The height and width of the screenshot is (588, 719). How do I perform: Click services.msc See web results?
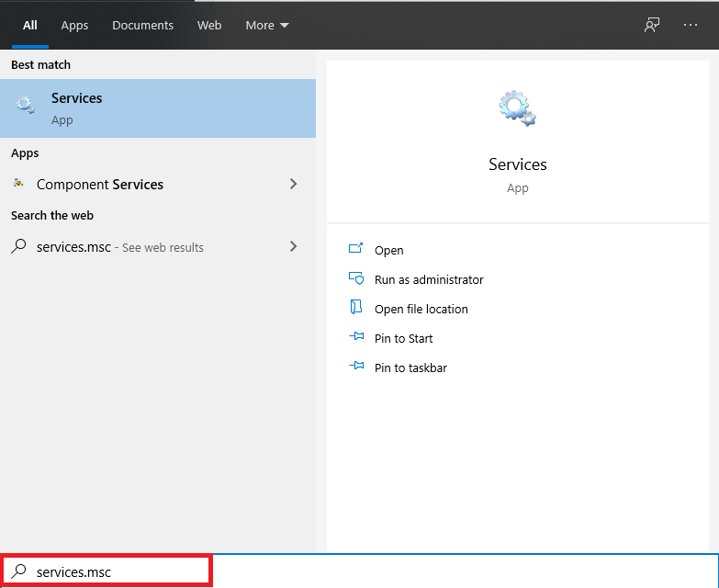tap(158, 247)
